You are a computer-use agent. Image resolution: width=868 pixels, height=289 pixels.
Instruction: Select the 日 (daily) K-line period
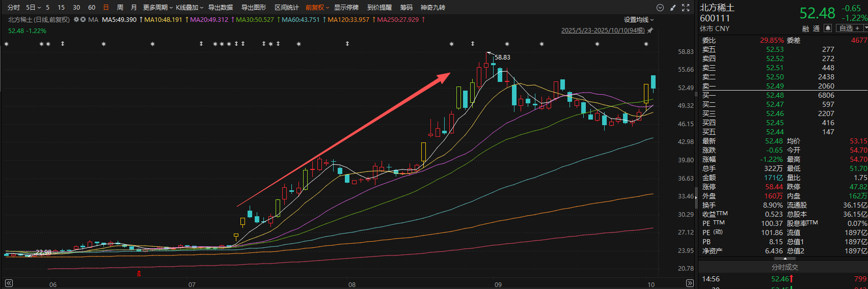click(x=106, y=8)
